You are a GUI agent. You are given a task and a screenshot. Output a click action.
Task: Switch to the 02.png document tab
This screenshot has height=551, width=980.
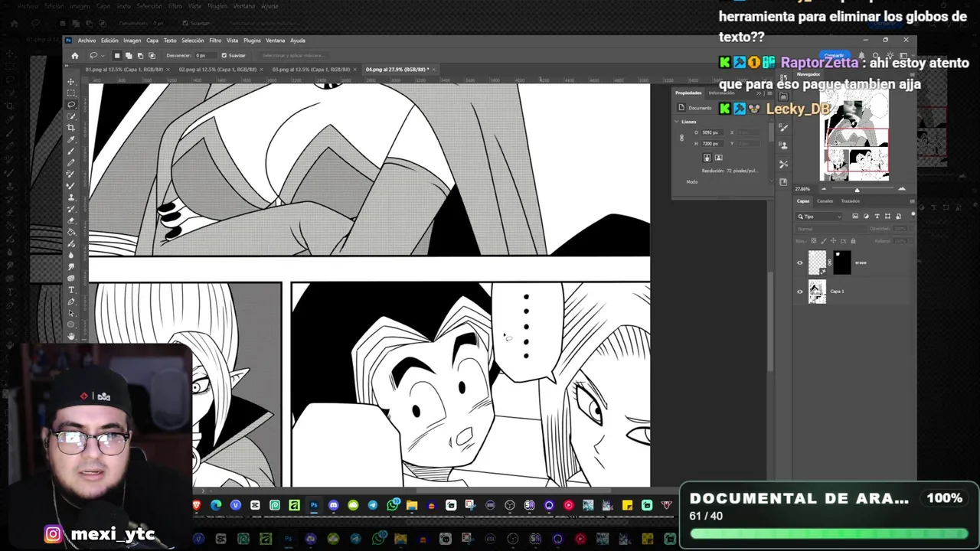point(217,70)
